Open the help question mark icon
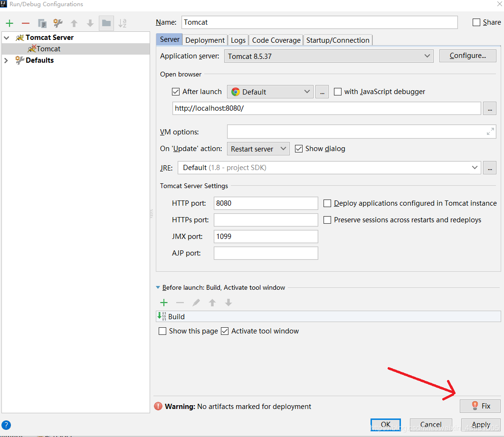Image resolution: width=504 pixels, height=437 pixels. [6, 425]
